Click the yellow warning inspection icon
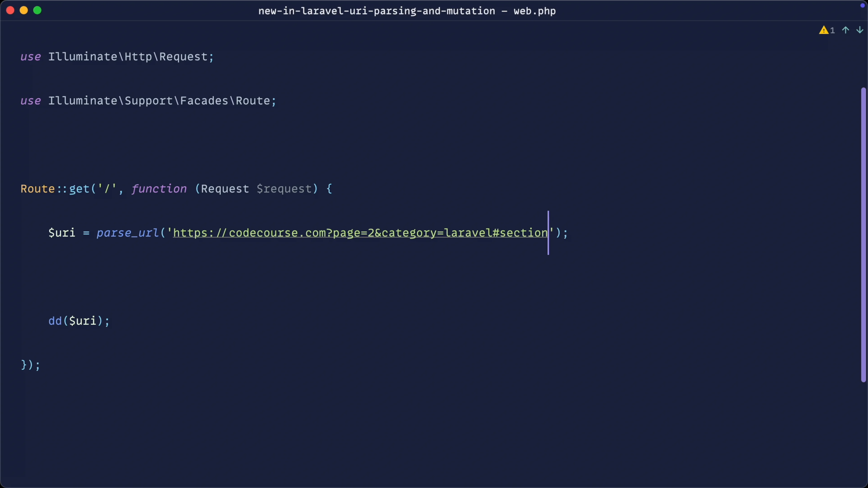Screen dimensions: 868x488 (824, 30)
